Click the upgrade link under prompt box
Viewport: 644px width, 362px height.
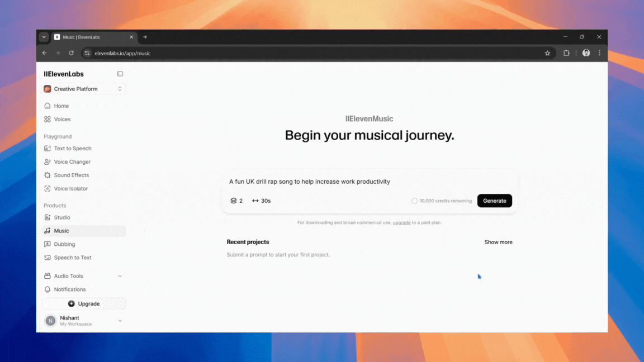tap(401, 222)
